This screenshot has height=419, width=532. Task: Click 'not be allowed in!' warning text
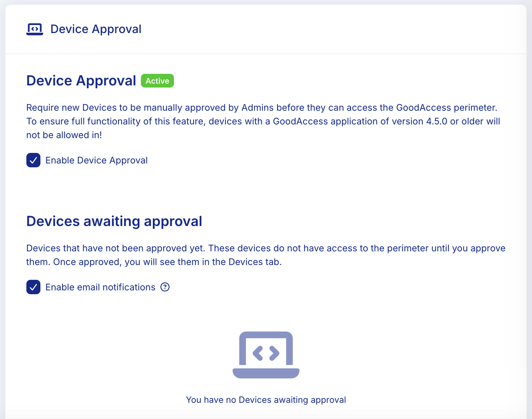tap(64, 135)
